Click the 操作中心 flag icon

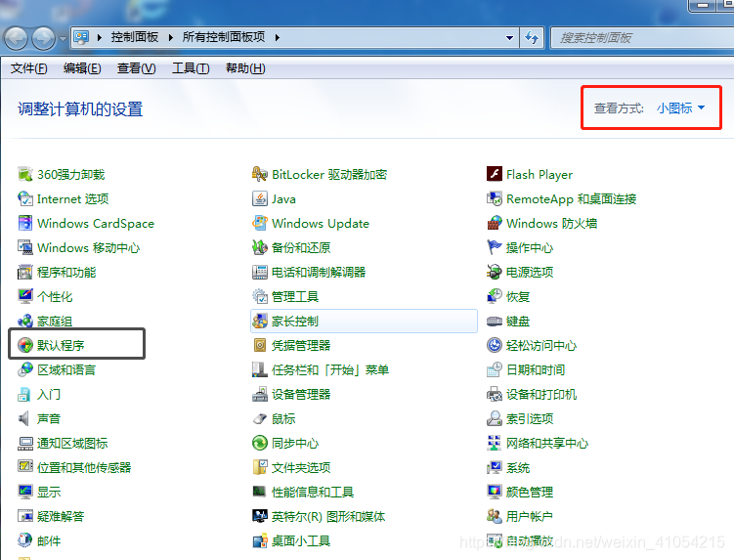point(495,247)
